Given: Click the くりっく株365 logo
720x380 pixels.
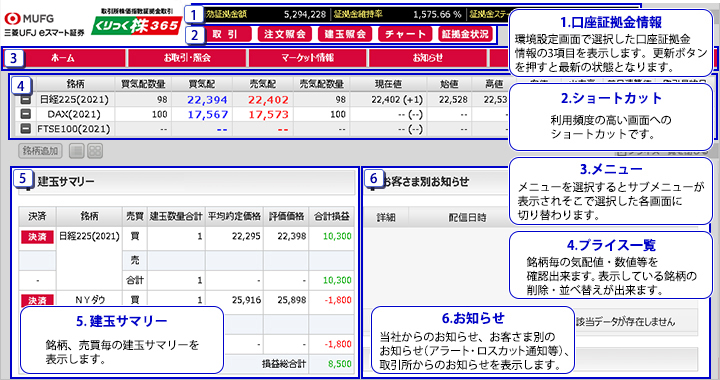Looking at the screenshot, I should point(136,26).
